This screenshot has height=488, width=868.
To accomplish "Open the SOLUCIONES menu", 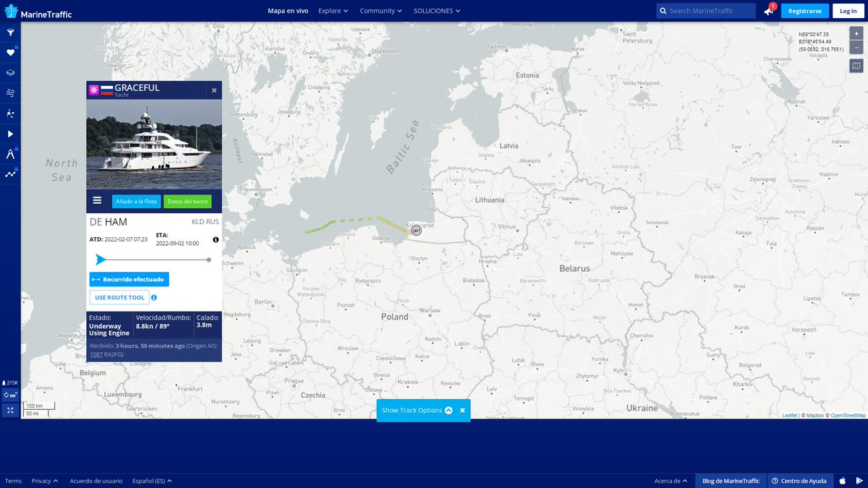I will pos(437,11).
